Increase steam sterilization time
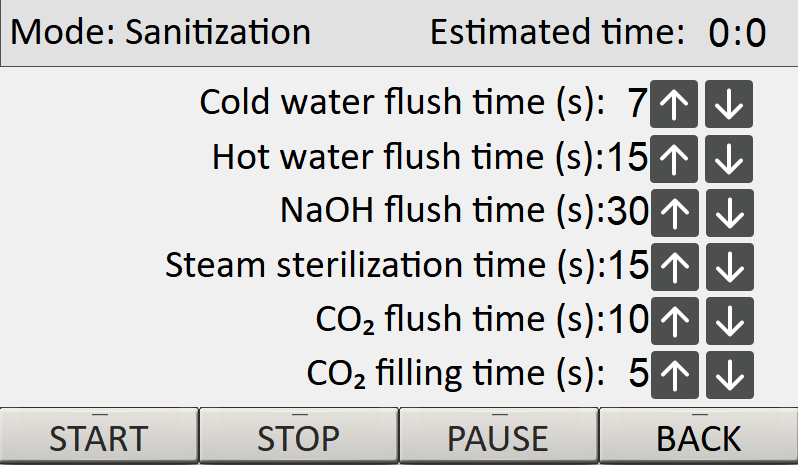 (675, 266)
